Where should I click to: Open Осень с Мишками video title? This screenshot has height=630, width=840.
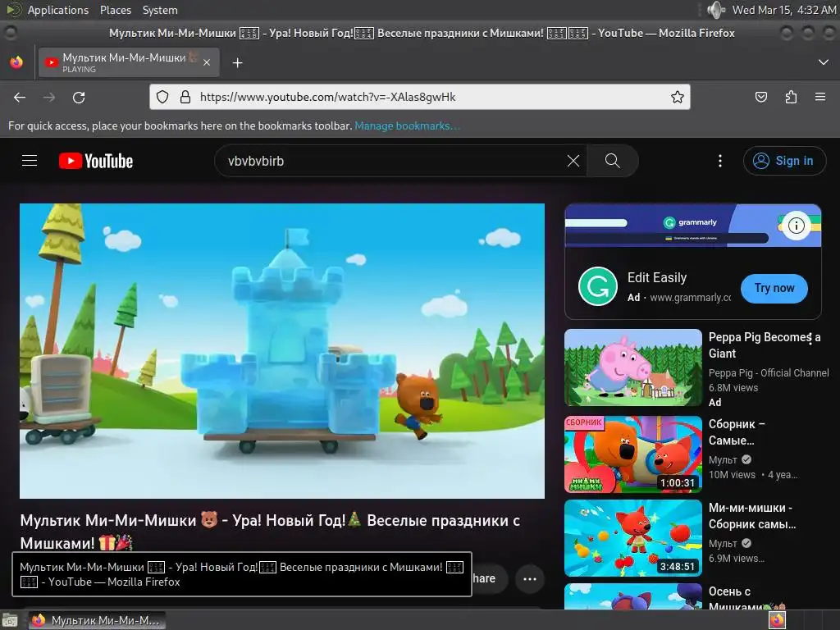746,599
